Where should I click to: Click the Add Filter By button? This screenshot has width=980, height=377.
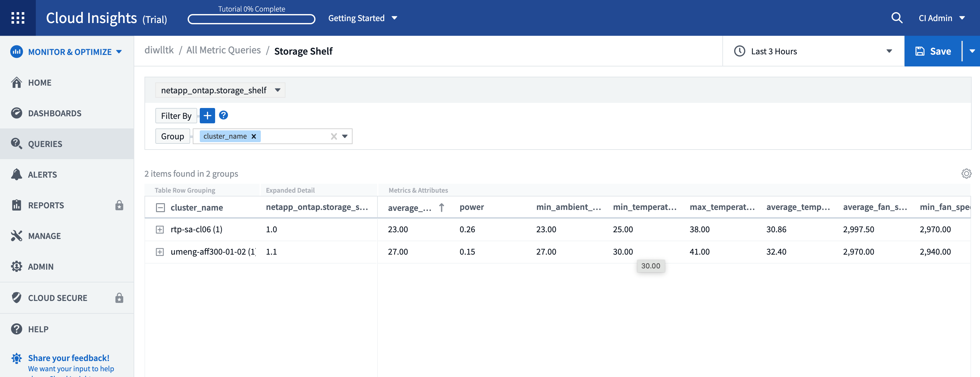point(207,115)
